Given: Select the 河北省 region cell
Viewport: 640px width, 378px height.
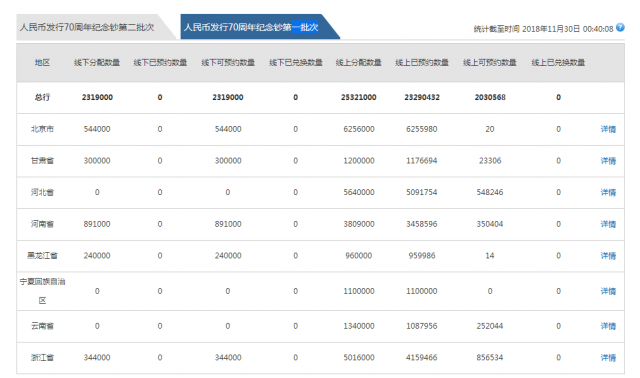Looking at the screenshot, I should [x=42, y=192].
